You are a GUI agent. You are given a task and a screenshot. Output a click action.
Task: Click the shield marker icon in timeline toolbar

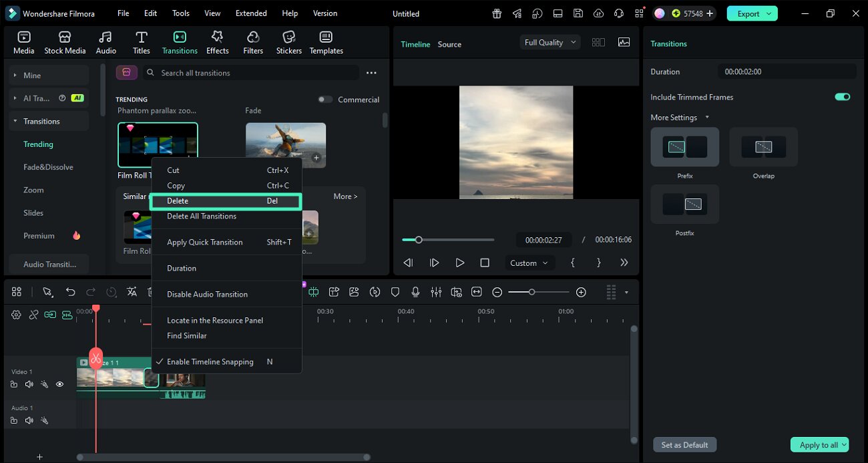[x=395, y=292]
